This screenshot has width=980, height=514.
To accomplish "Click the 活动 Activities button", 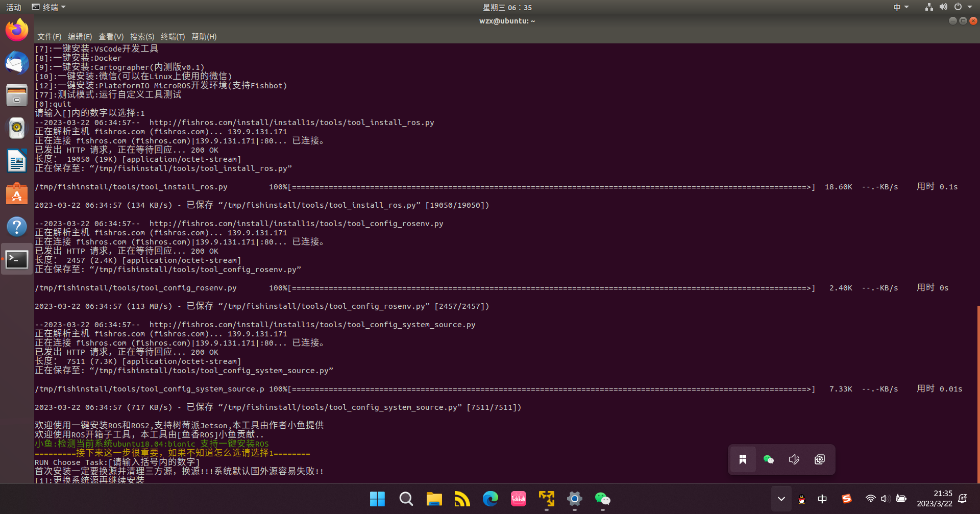I will pyautogui.click(x=14, y=7).
